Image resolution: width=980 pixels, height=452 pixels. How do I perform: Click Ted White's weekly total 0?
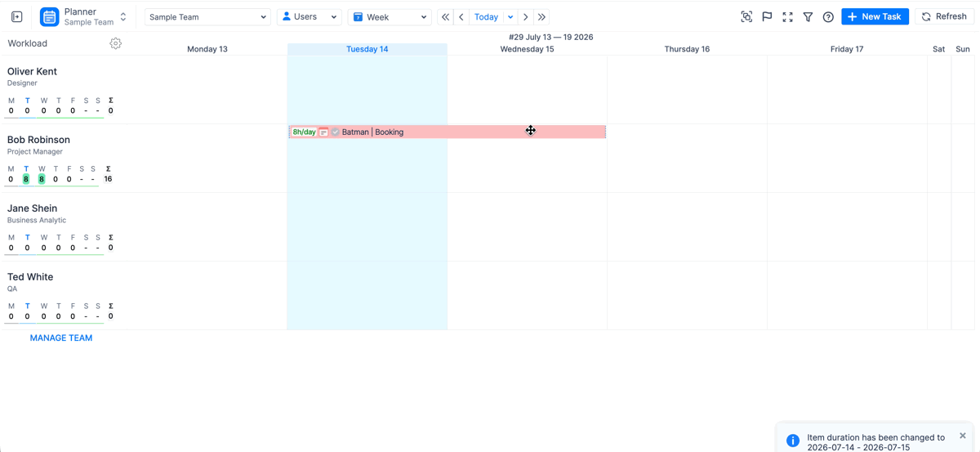click(x=111, y=316)
